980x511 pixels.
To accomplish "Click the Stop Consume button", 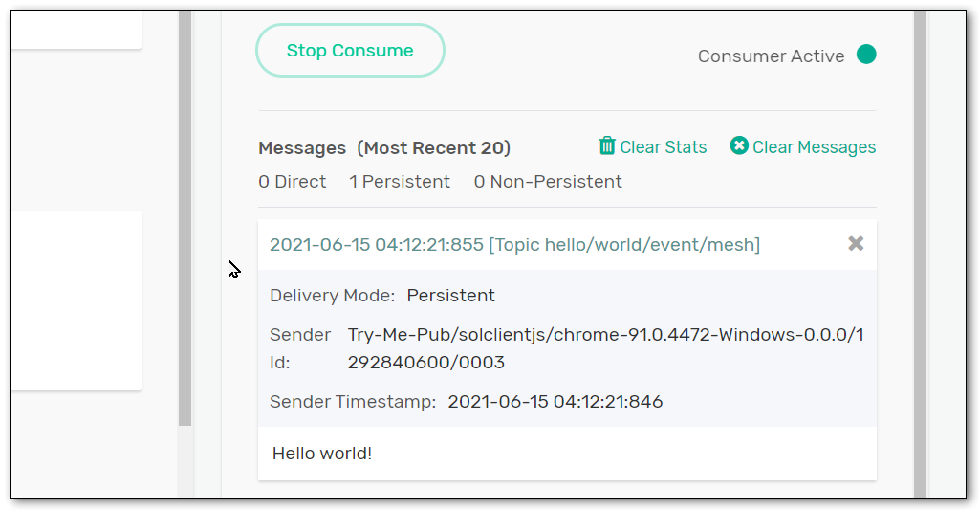I will click(350, 51).
